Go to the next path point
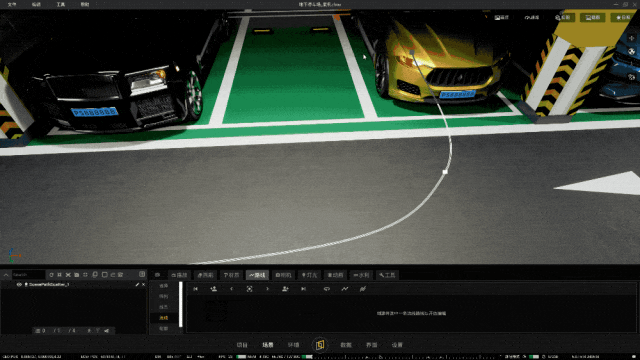 click(x=267, y=289)
